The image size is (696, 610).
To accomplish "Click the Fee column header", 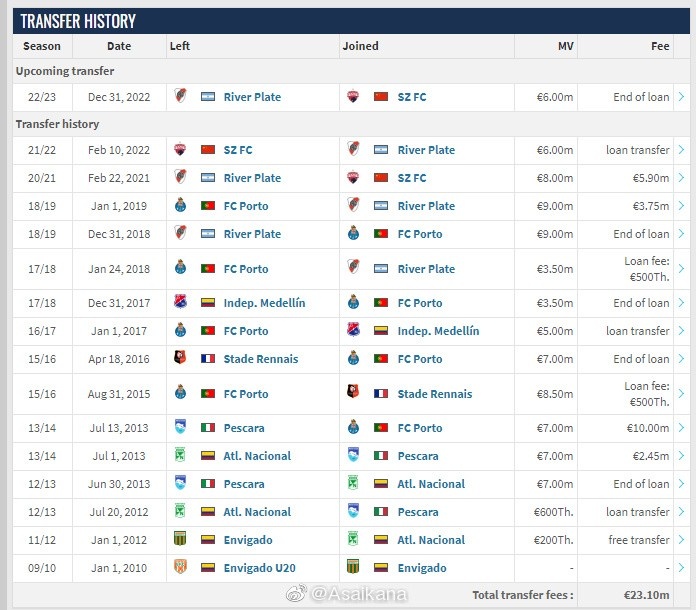I will 660,46.
